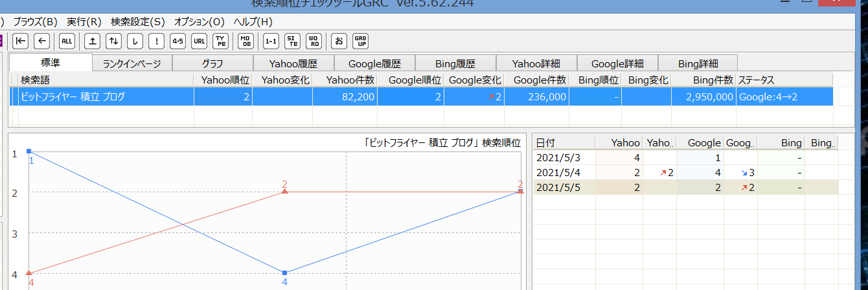868x290 pixels.
Task: Select the ビットフライヤー 積立 ブログ keyword row
Action: [422, 97]
